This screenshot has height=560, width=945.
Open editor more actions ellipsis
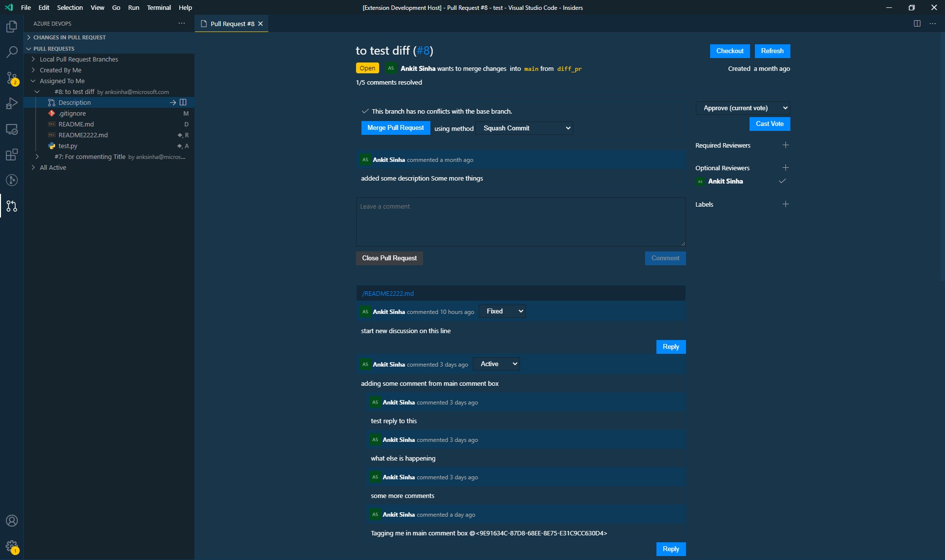click(933, 23)
